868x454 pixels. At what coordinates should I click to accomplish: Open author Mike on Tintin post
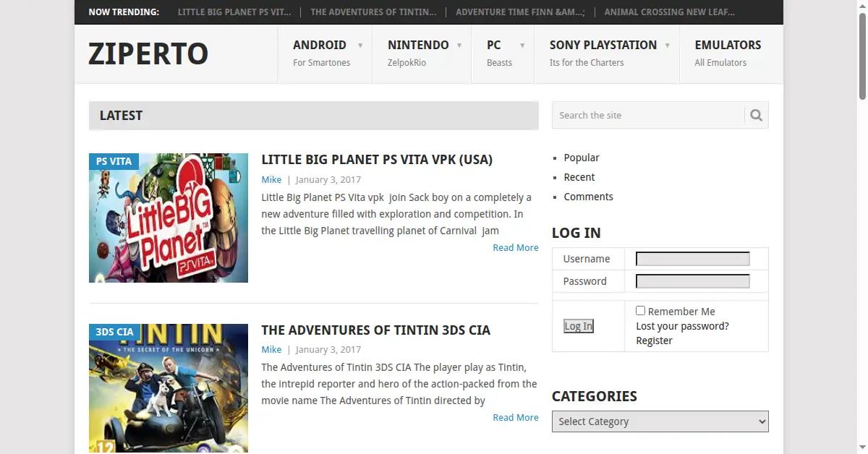coord(271,349)
